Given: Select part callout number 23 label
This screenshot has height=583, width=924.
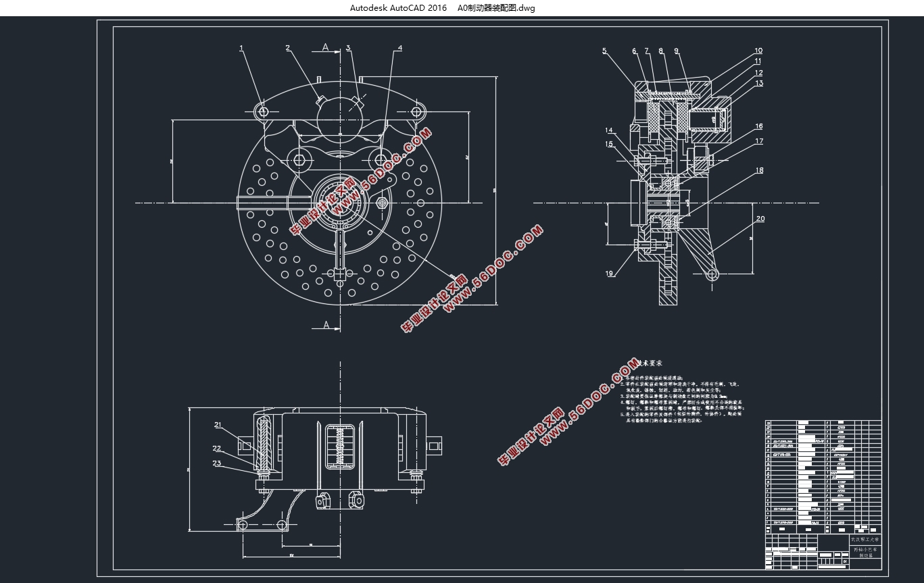Looking at the screenshot, I should click(217, 463).
